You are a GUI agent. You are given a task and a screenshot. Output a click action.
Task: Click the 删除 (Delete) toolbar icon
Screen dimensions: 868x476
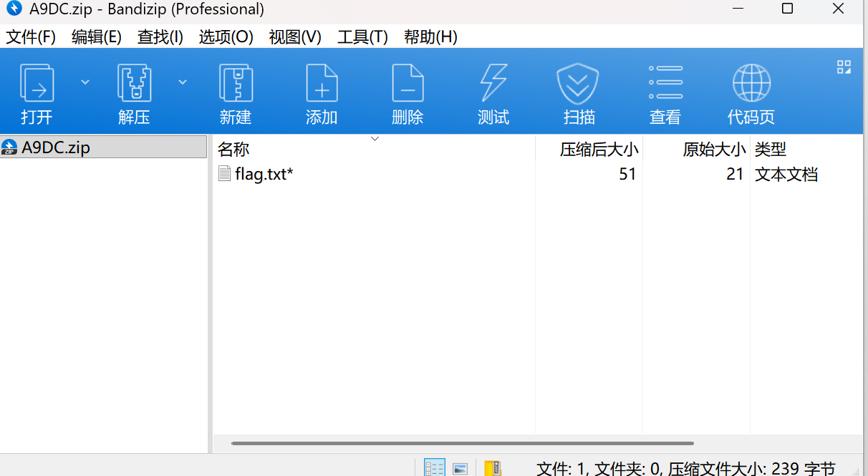point(408,83)
